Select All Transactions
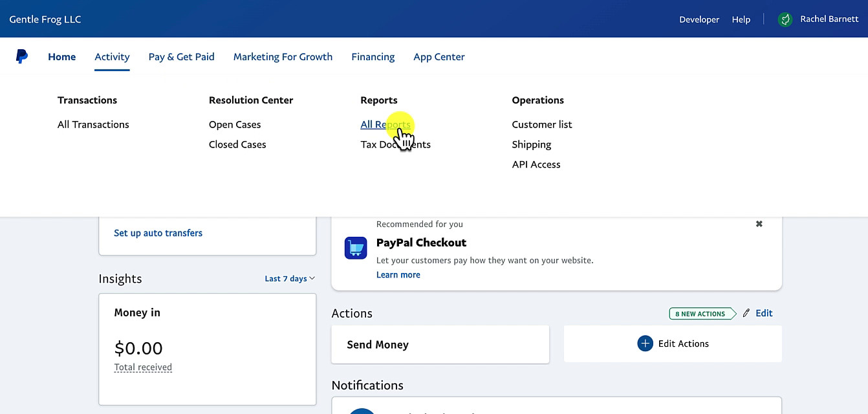The width and height of the screenshot is (868, 414). coord(93,124)
